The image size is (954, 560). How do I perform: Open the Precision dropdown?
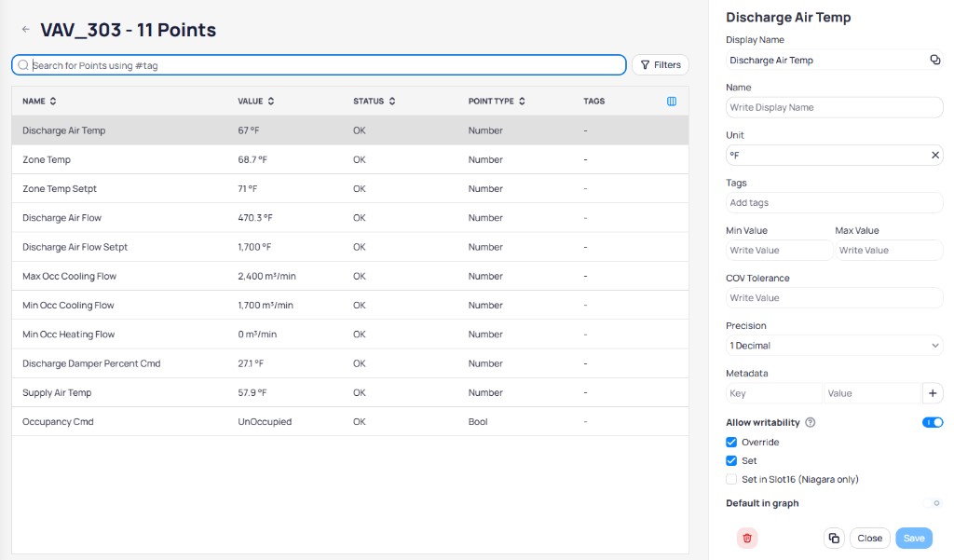pos(834,346)
